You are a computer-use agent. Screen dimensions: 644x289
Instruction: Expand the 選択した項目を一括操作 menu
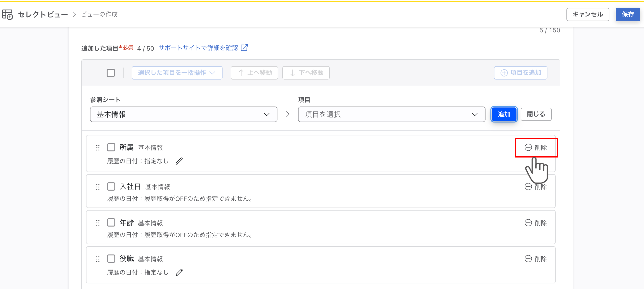[177, 73]
